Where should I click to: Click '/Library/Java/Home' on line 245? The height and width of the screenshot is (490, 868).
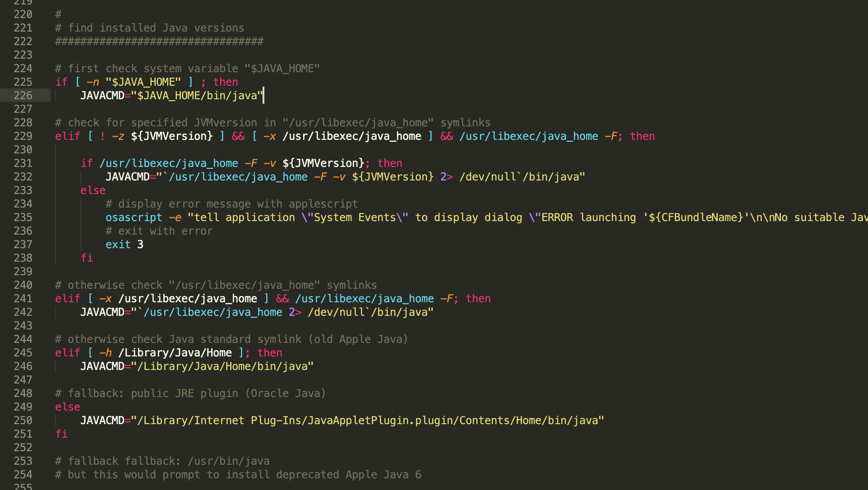click(x=175, y=353)
